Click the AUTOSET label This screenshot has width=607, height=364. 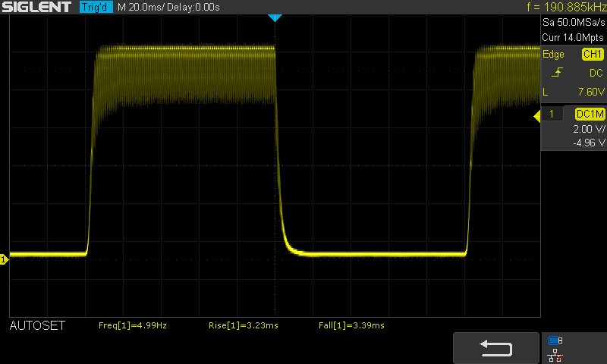click(37, 325)
